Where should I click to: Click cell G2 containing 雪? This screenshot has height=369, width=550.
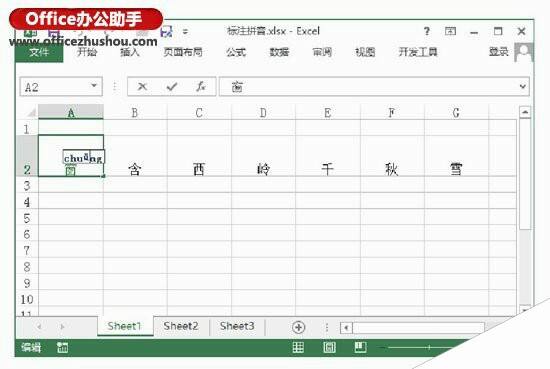click(456, 156)
